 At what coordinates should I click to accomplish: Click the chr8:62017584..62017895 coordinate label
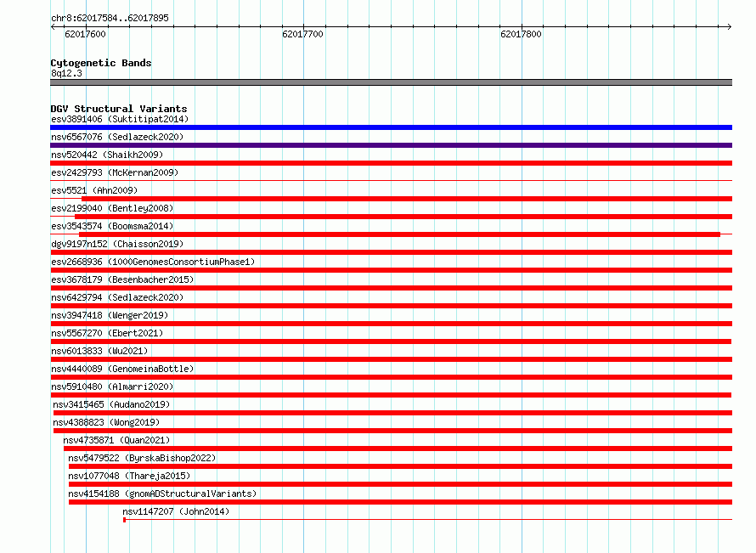pyautogui.click(x=110, y=18)
